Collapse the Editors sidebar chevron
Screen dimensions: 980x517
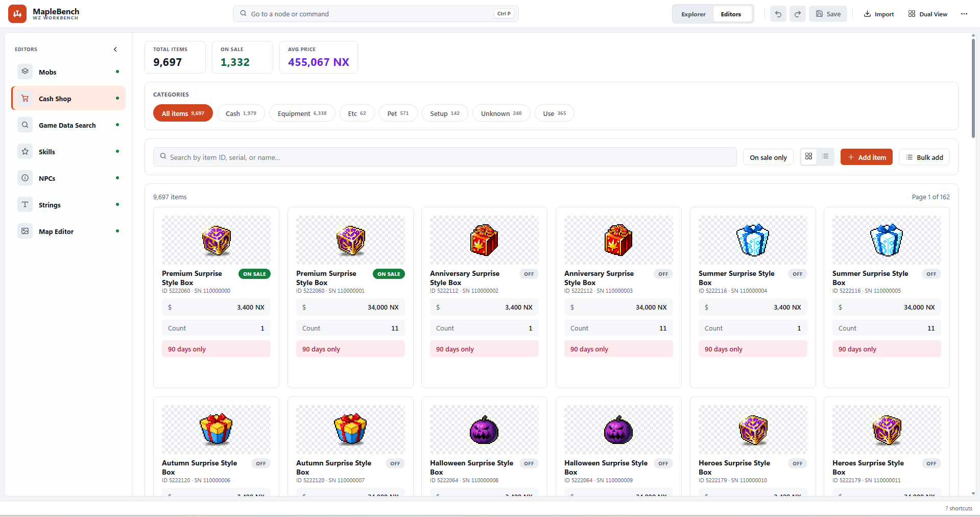pyautogui.click(x=115, y=50)
